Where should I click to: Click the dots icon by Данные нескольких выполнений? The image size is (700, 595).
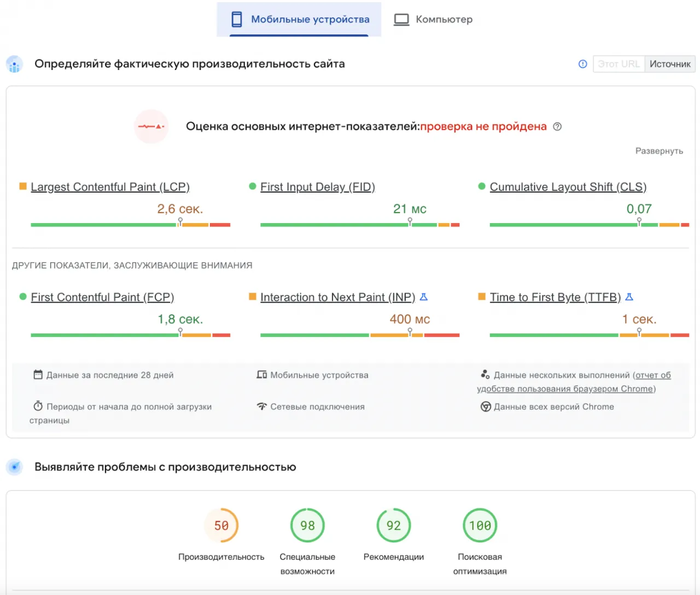coord(485,375)
